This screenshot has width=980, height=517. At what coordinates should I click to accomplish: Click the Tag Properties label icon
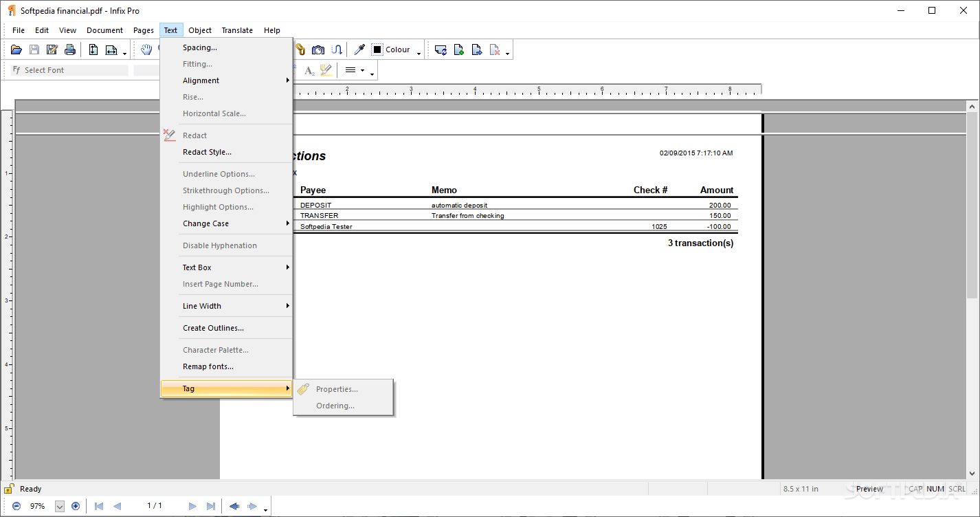(x=303, y=389)
